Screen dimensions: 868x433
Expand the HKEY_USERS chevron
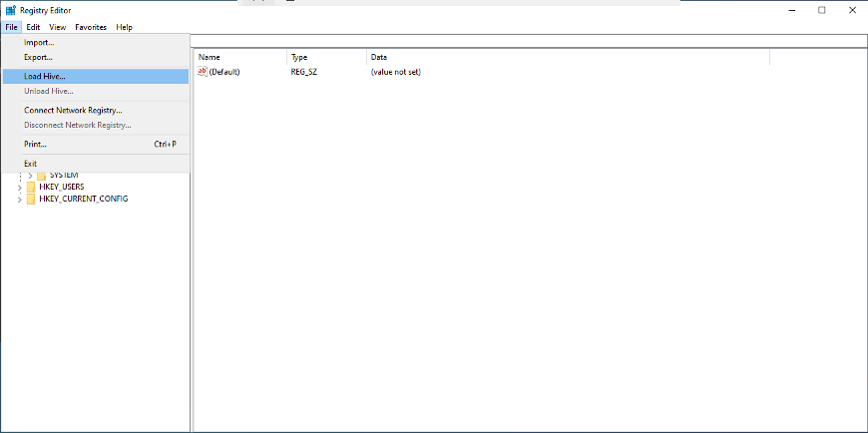pyautogui.click(x=19, y=188)
